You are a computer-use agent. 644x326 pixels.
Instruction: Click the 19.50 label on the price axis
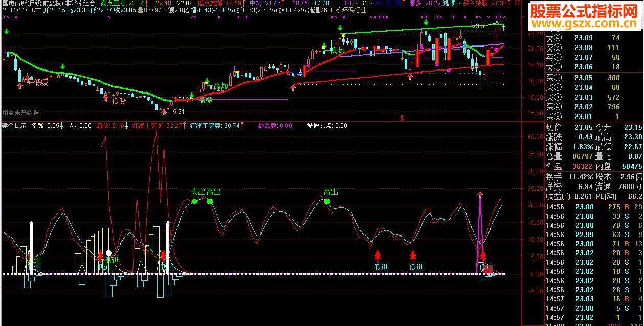535,65
